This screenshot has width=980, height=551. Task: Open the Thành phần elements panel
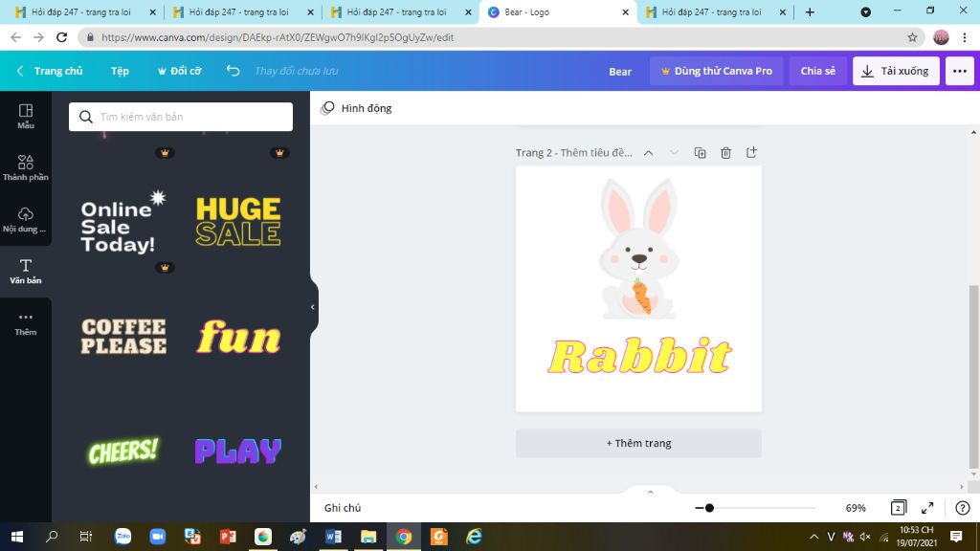click(26, 167)
